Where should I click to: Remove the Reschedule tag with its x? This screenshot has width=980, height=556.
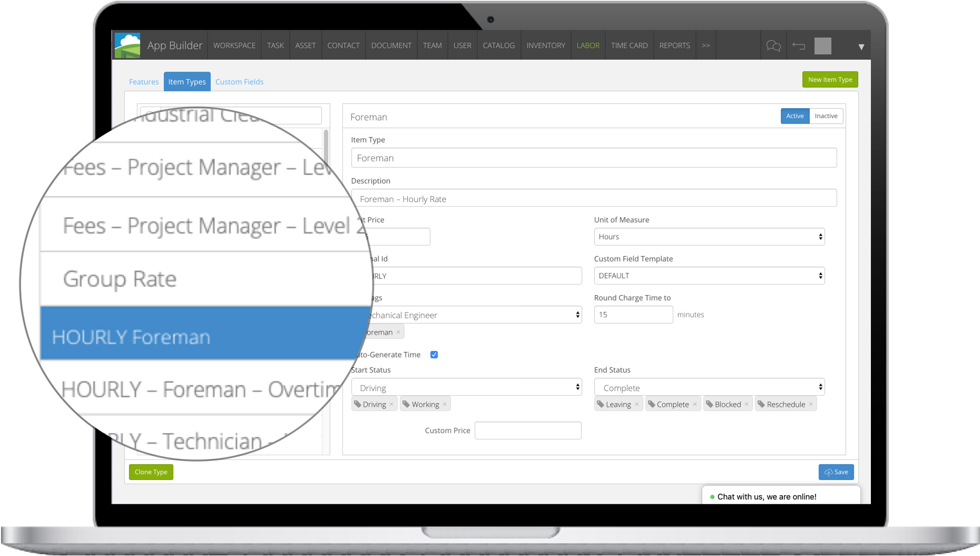coord(811,404)
